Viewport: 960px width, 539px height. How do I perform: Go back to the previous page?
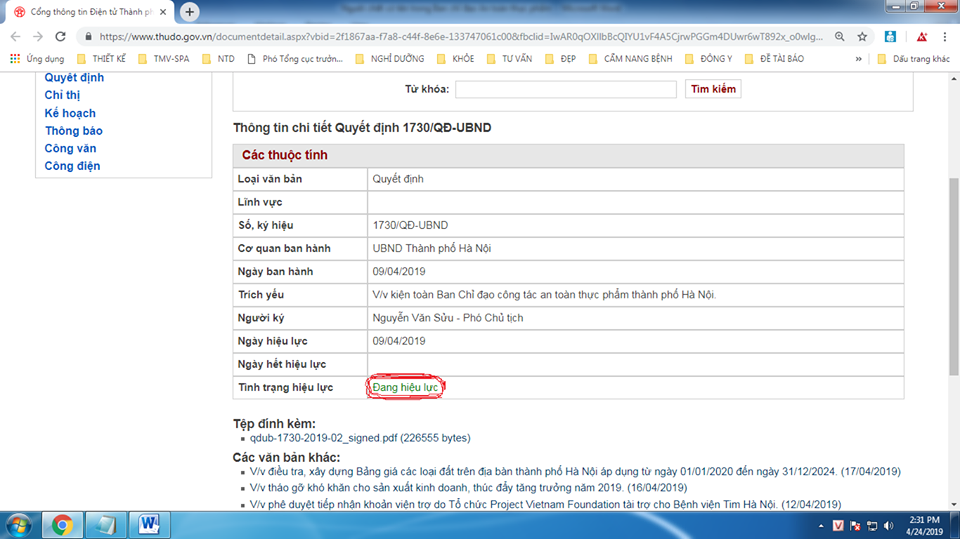pos(15,37)
